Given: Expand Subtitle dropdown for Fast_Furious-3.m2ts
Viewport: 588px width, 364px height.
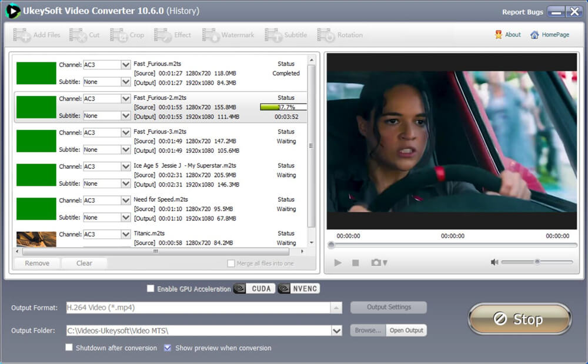Looking at the screenshot, I should point(126,149).
